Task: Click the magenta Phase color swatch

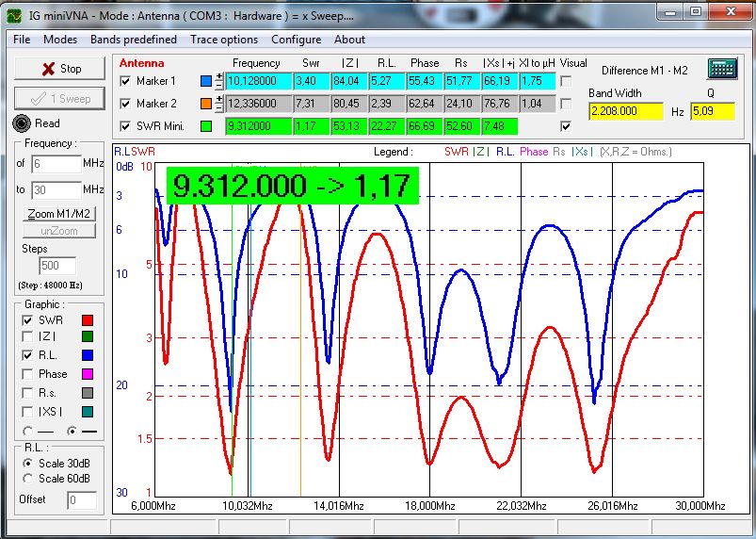Action: 88,375
